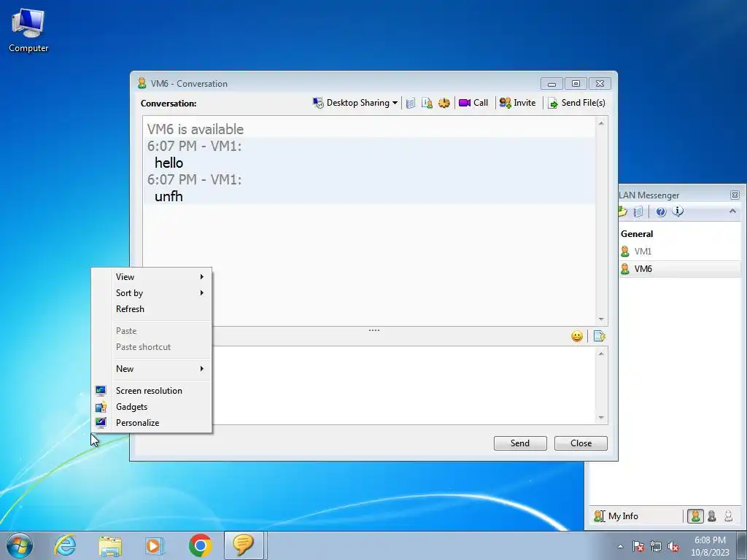The height and width of the screenshot is (560, 747).
Task: Invite users to the conversation
Action: coord(517,103)
